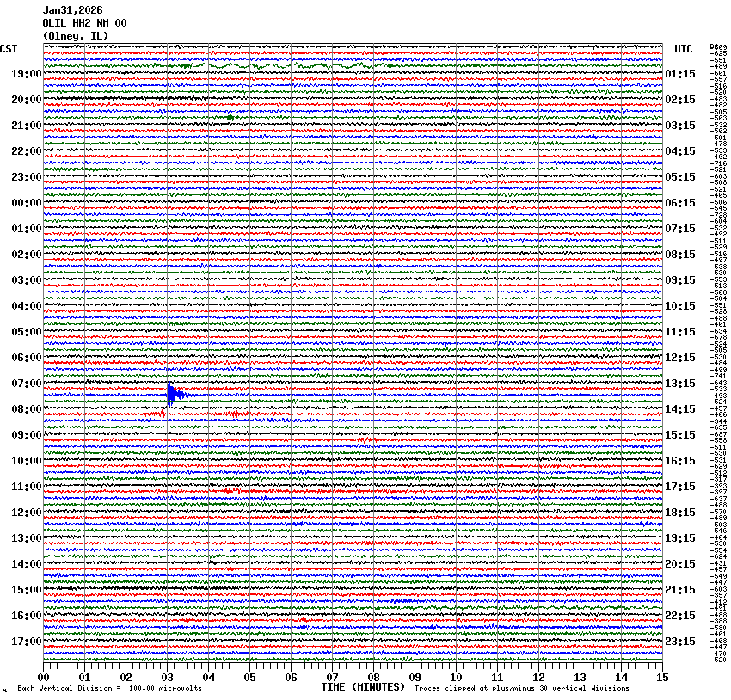Click the Each Vertical Division scale note
731x700 pixels.
coord(109,688)
